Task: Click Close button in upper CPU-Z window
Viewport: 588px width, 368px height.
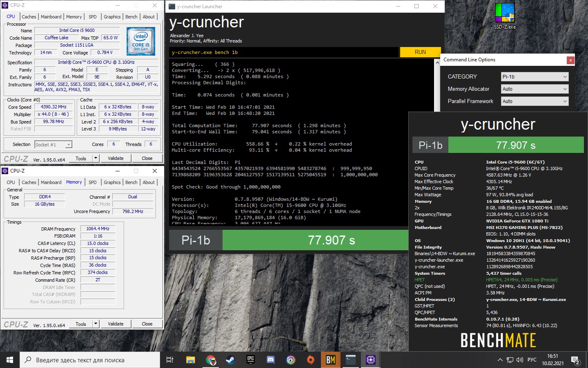Action: (147, 158)
